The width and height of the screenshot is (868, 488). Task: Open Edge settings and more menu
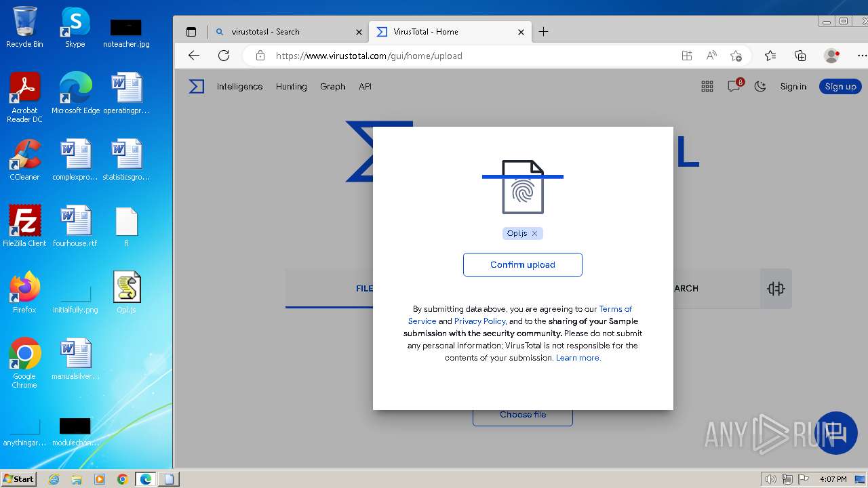pos(861,56)
